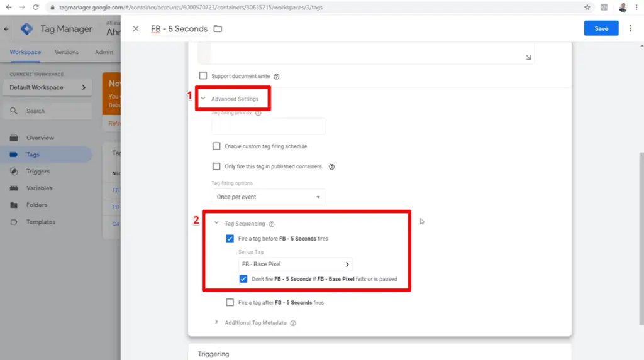Click help icon beside Tag firing priority
The image size is (644, 360).
click(x=258, y=113)
